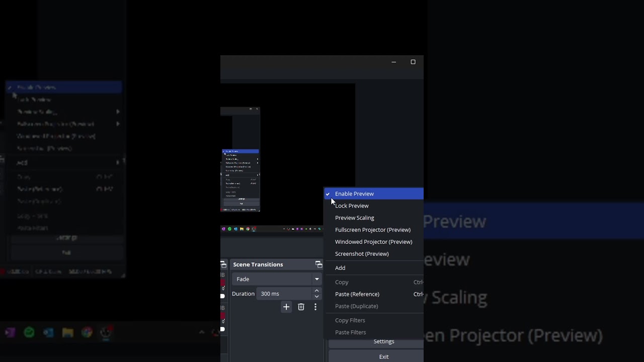Undock the Scene Transitions panel
This screenshot has height=362, width=644.
(x=318, y=264)
